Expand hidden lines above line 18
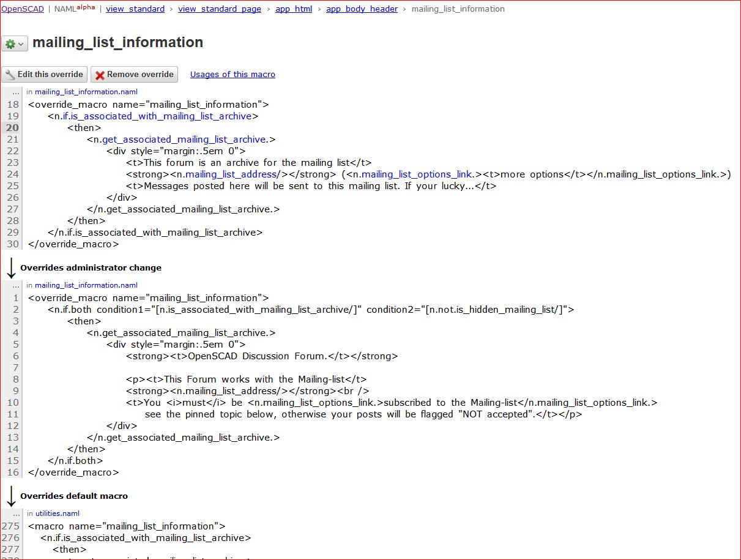Screen dimensions: 741x560 tap(16, 92)
